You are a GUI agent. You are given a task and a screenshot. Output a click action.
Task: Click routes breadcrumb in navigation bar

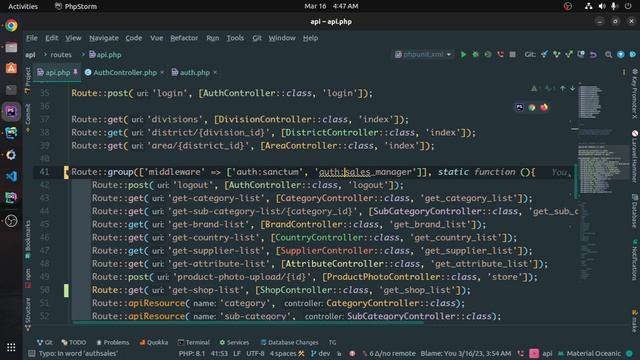pyautogui.click(x=61, y=55)
